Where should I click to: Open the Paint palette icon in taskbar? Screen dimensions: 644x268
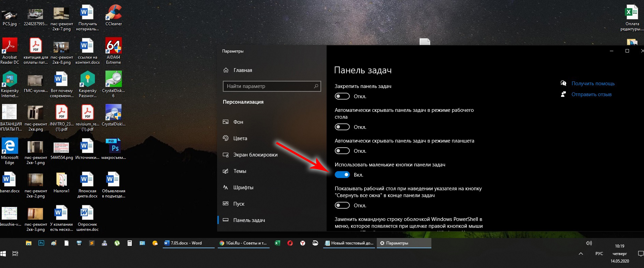(54, 243)
